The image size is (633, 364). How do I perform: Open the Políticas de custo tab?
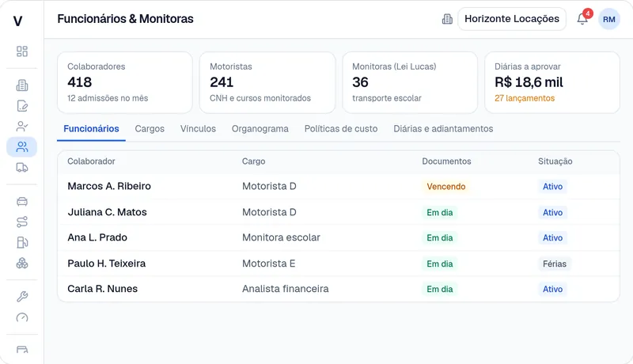(341, 129)
